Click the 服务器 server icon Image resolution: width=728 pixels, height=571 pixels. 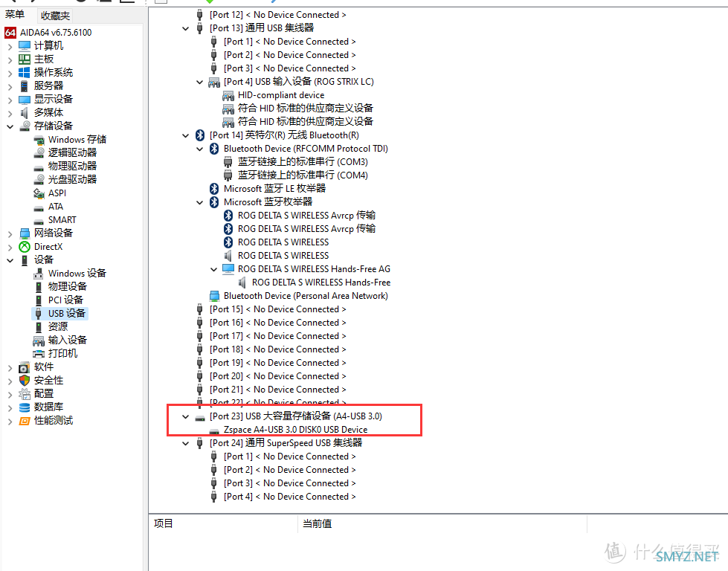click(x=24, y=86)
